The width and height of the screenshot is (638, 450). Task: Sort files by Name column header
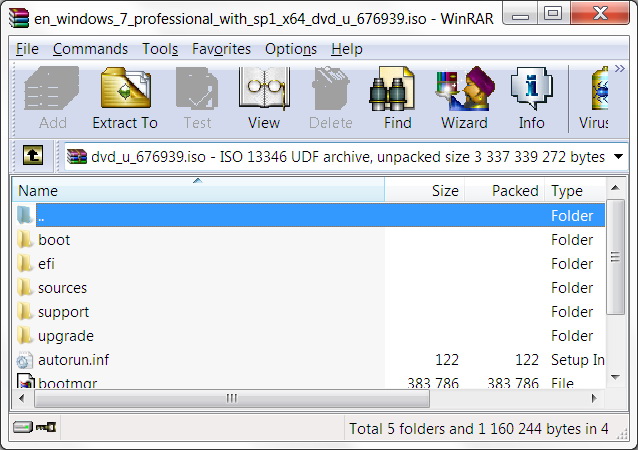[x=198, y=190]
